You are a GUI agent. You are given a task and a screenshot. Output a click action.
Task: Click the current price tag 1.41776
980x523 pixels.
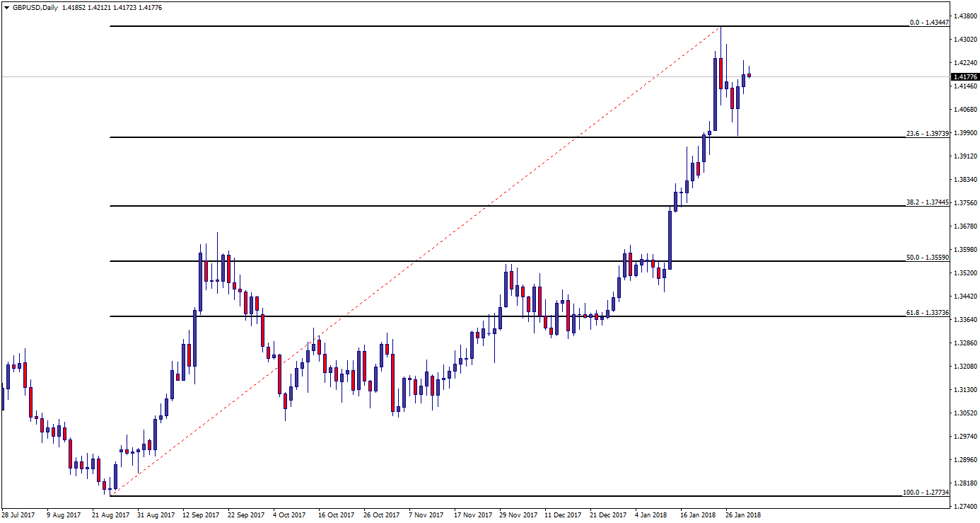pyautogui.click(x=964, y=76)
